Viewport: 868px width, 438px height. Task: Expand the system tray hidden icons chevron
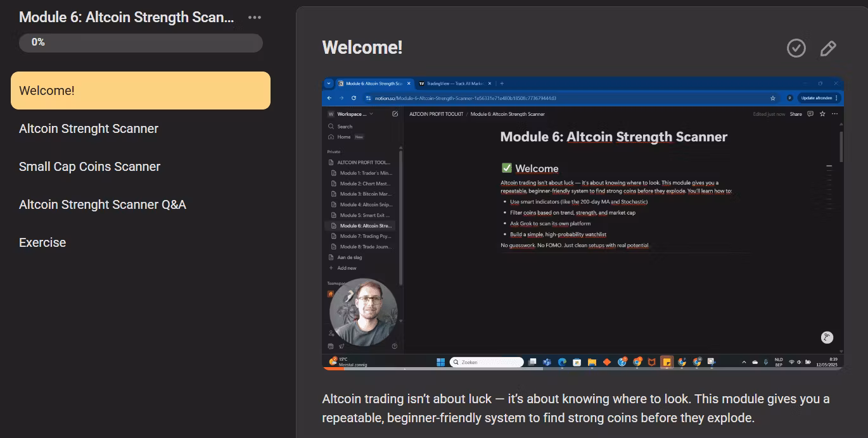click(x=744, y=362)
